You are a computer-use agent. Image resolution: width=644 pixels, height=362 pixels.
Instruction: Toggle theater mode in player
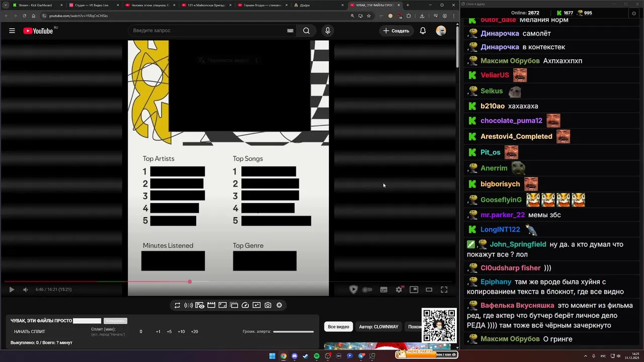[x=429, y=290]
